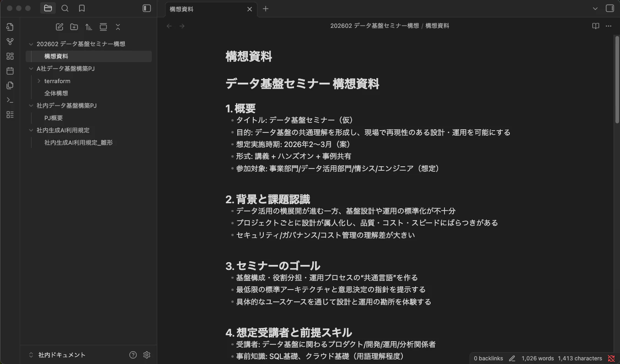Screen dimensions: 620x364
Task: Switch to reading view
Action: [x=595, y=26]
